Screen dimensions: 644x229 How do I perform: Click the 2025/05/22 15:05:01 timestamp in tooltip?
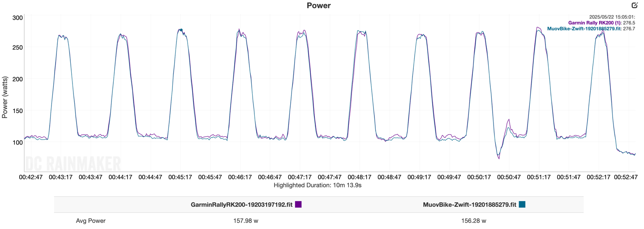click(612, 17)
